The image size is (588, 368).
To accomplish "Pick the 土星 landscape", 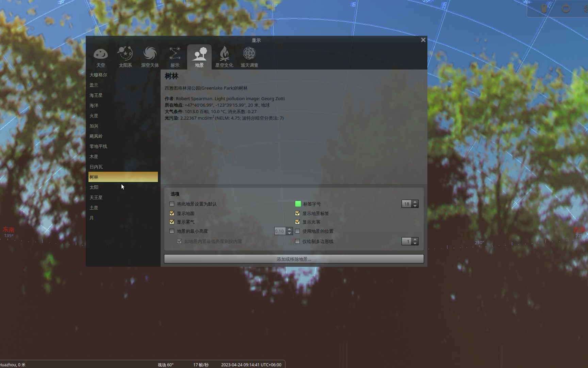I will (x=123, y=208).
